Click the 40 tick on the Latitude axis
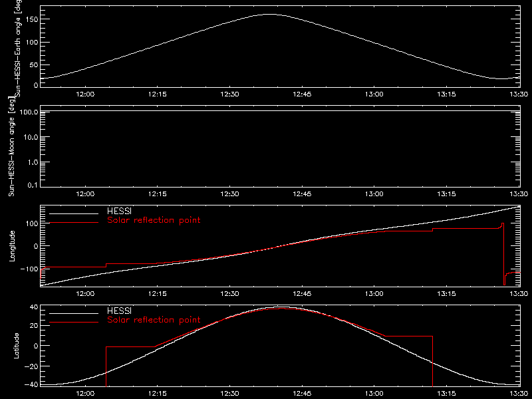This screenshot has height=399, width=532. pos(34,307)
